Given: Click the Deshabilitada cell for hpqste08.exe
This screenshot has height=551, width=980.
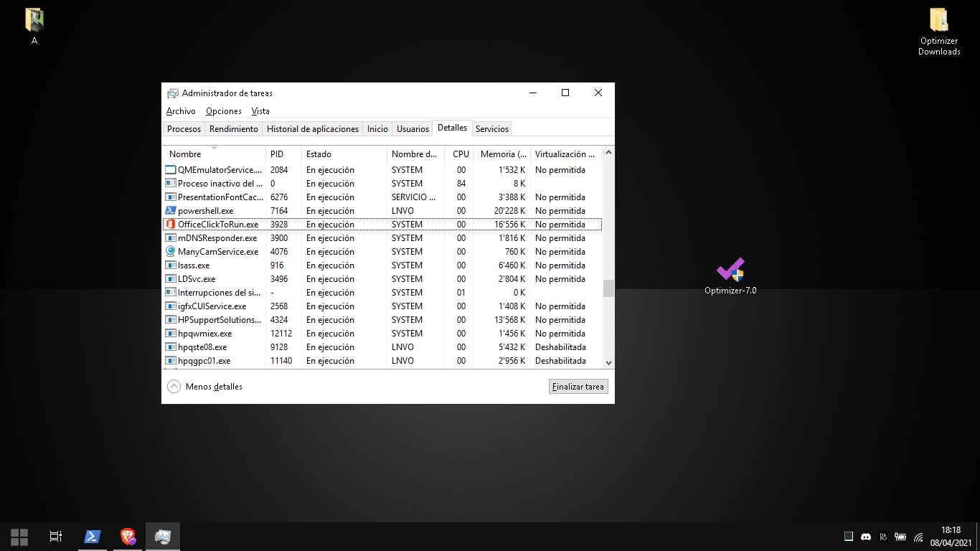Looking at the screenshot, I should 560,347.
